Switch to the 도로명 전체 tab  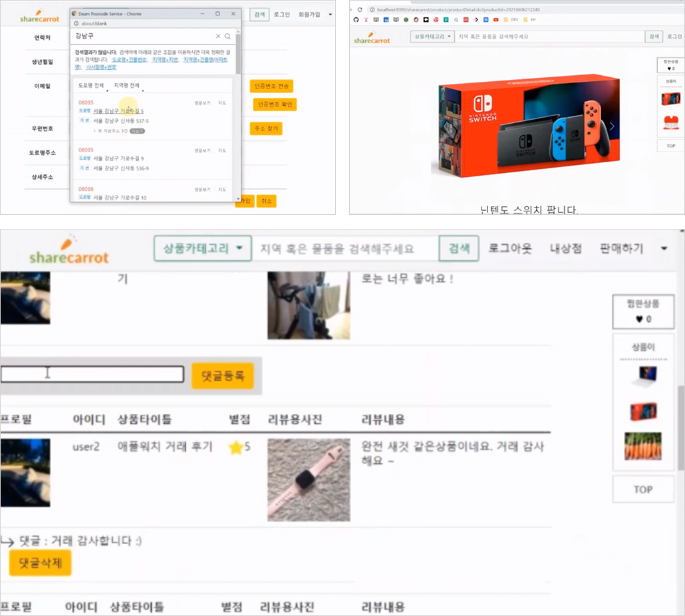(x=91, y=86)
